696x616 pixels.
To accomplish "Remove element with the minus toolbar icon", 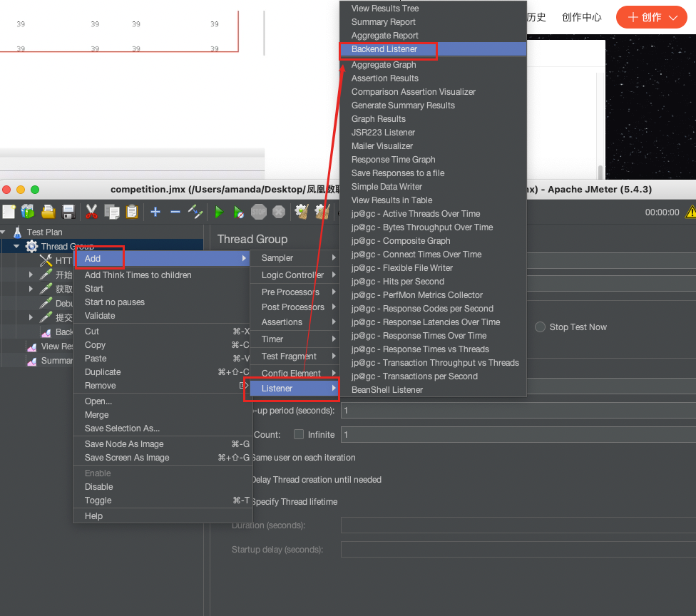I will (176, 212).
